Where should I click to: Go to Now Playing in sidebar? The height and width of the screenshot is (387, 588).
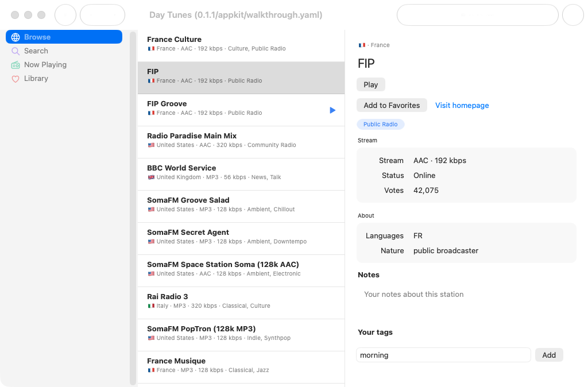[x=64, y=64]
